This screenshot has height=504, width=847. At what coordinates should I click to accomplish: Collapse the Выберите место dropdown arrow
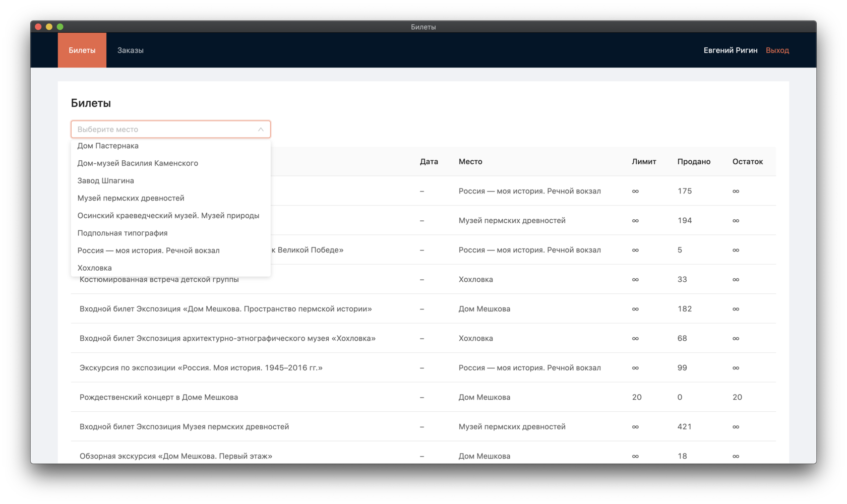[x=261, y=130]
